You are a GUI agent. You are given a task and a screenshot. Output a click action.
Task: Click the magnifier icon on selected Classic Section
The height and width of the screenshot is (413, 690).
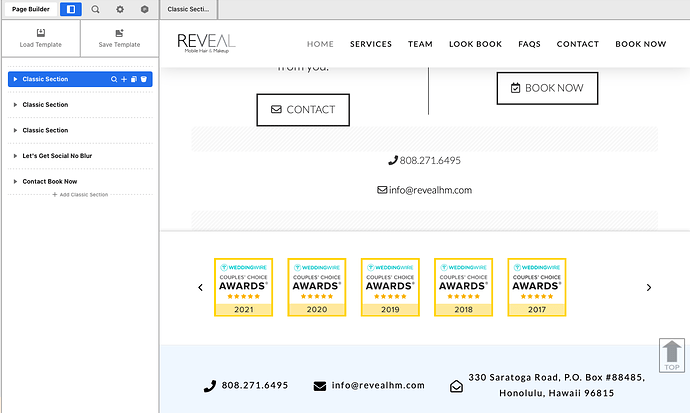(x=114, y=79)
